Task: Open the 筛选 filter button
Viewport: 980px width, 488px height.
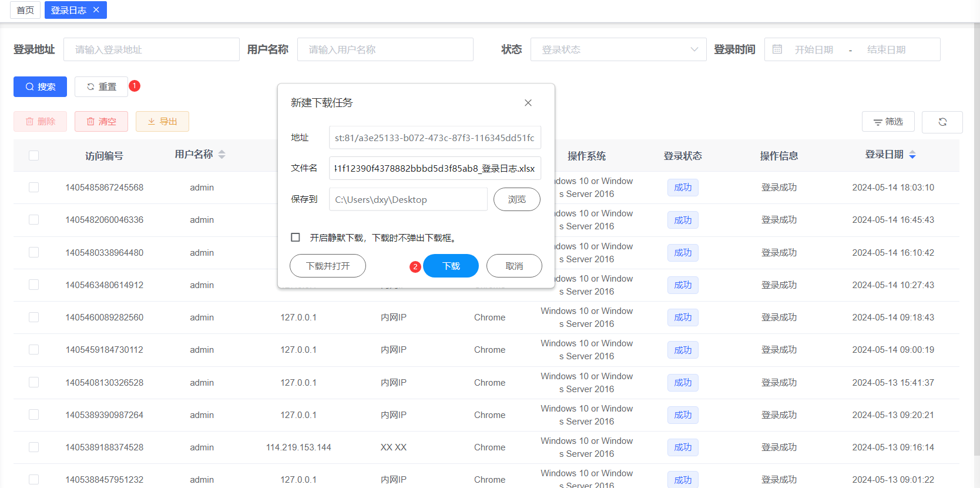Action: coord(888,122)
